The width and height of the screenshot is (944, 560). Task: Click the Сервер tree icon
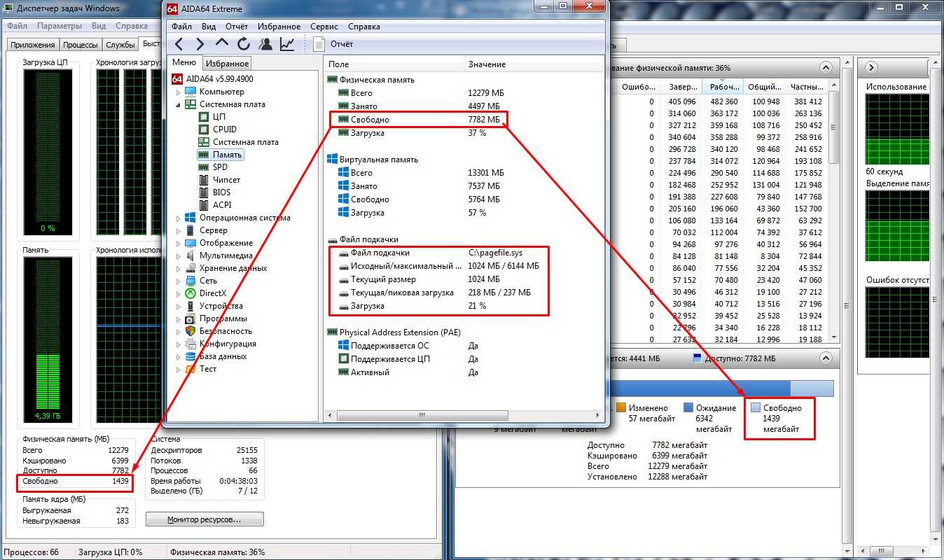pos(190,230)
